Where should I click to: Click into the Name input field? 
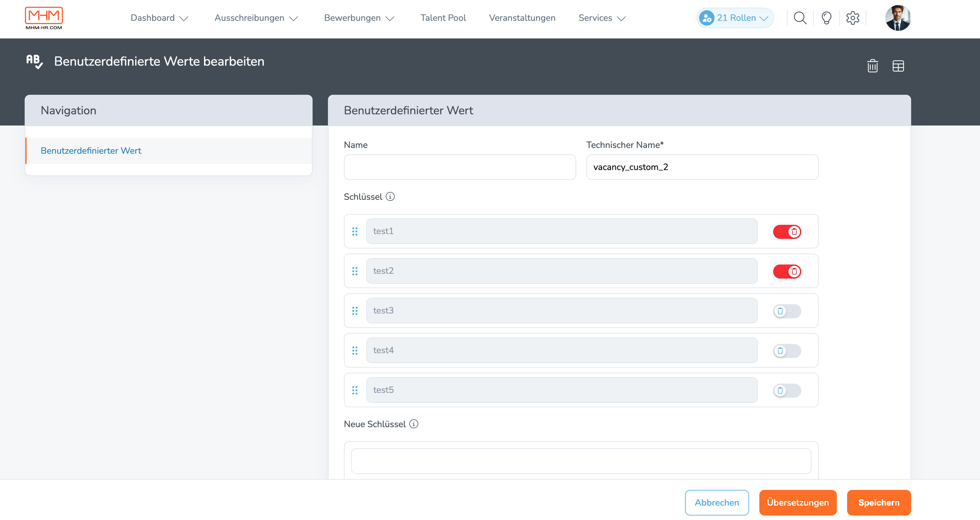coord(460,167)
